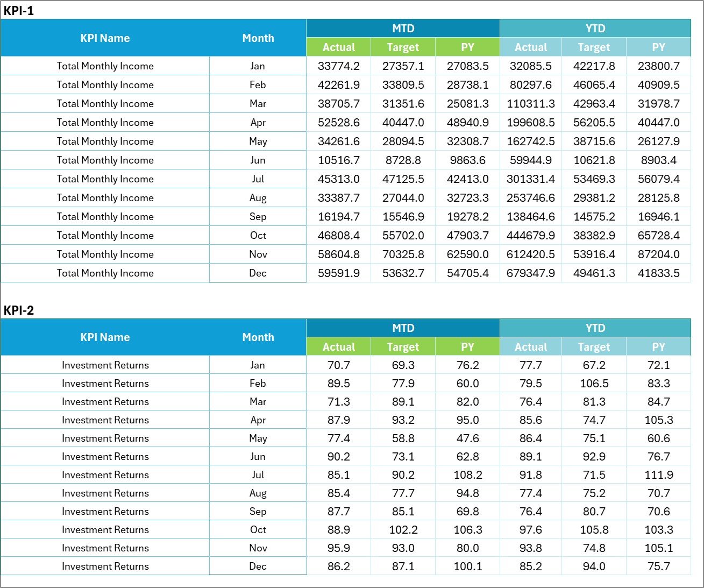The image size is (704, 588).
Task: Click the YTD Actual value 97.6 in KPI-2
Action: tap(531, 529)
